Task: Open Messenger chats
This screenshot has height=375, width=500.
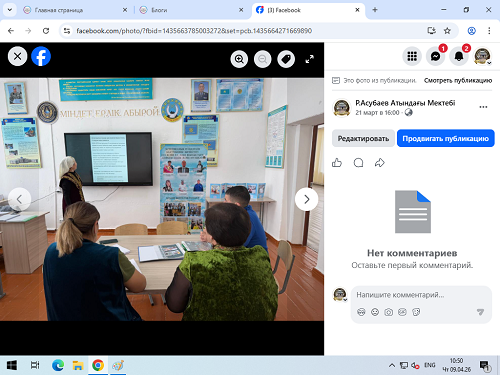Action: 435,56
